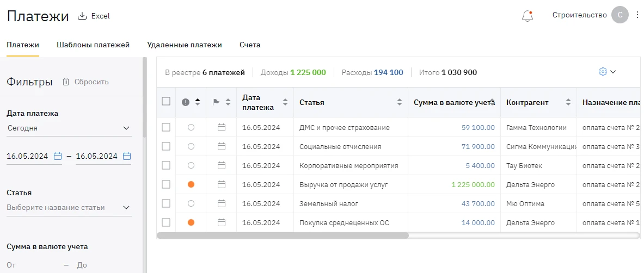The height and width of the screenshot is (273, 644).
Task: Sort by the flag column
Action: click(x=228, y=102)
